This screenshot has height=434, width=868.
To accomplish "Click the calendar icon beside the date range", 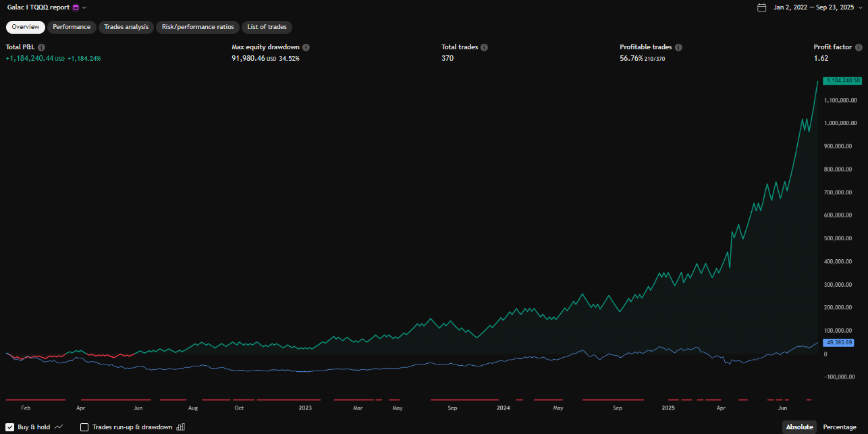I will 762,7.
